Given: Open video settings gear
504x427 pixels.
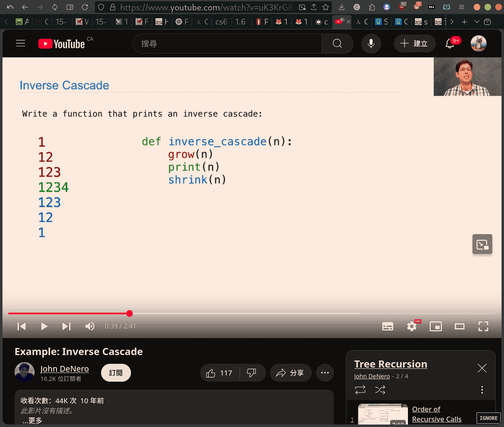Looking at the screenshot, I should tap(412, 326).
